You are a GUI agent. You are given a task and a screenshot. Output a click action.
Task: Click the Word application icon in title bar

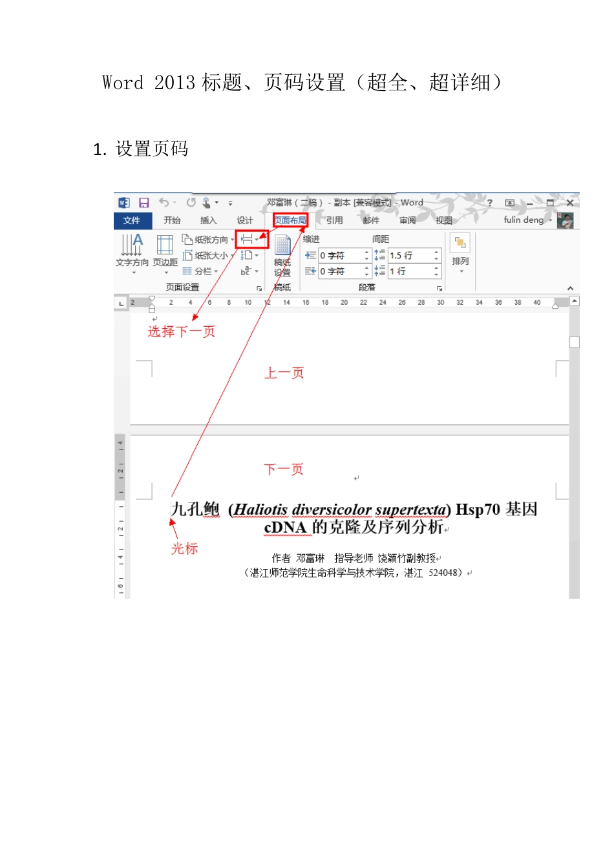click(124, 203)
